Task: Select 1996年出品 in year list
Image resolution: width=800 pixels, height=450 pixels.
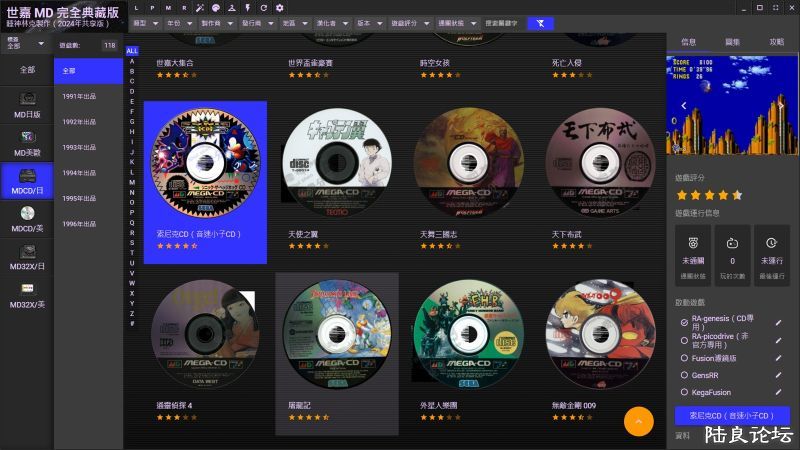Action: 88,223
